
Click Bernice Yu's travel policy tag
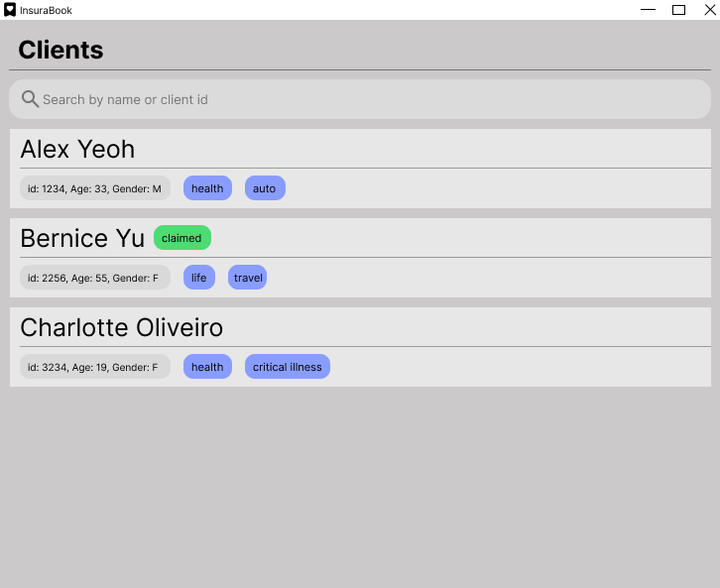[248, 278]
